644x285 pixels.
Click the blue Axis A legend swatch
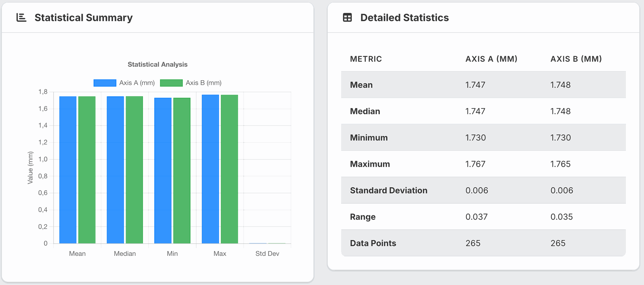tap(105, 83)
